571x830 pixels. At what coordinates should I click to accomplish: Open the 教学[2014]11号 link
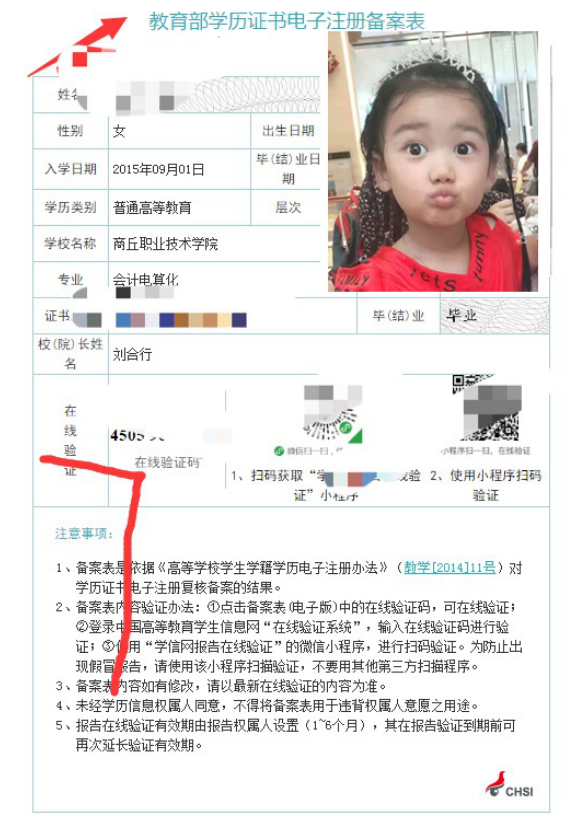coord(450,567)
